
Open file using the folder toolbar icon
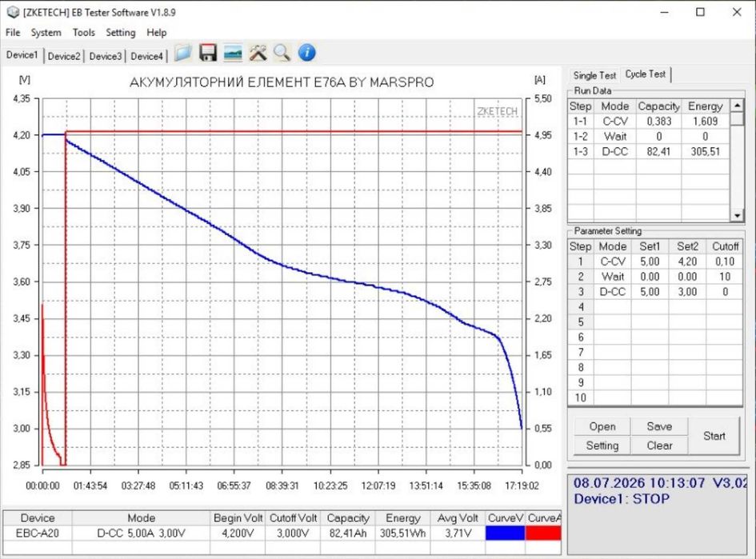click(182, 53)
